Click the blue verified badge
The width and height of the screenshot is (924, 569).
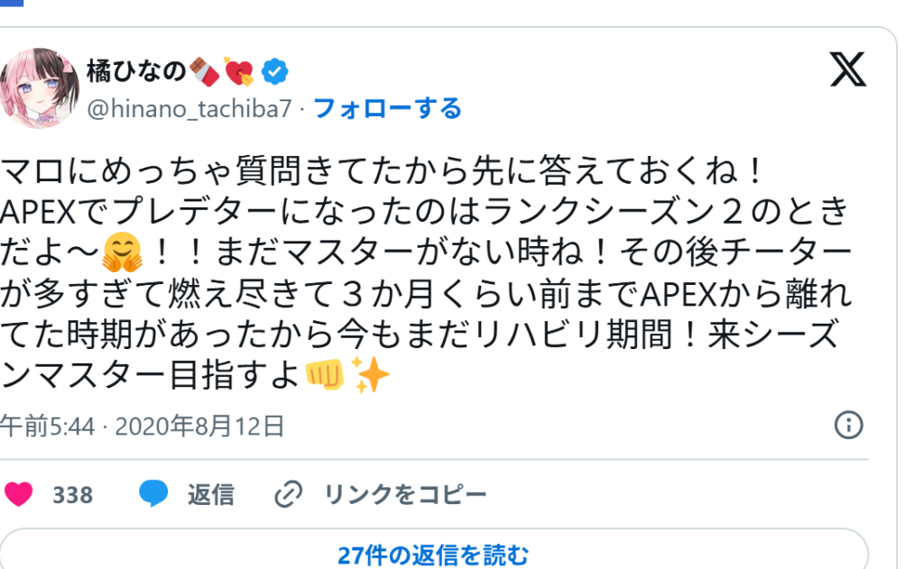tap(274, 72)
